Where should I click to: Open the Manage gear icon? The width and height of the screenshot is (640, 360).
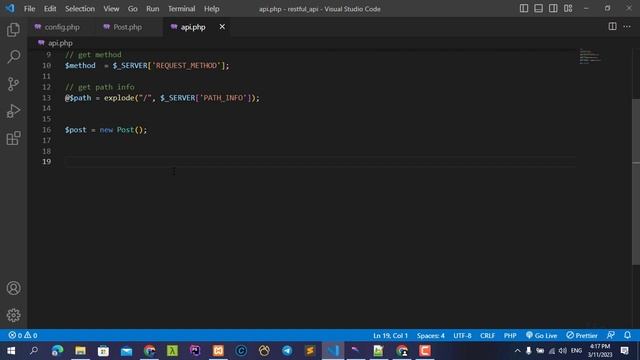(x=13, y=315)
